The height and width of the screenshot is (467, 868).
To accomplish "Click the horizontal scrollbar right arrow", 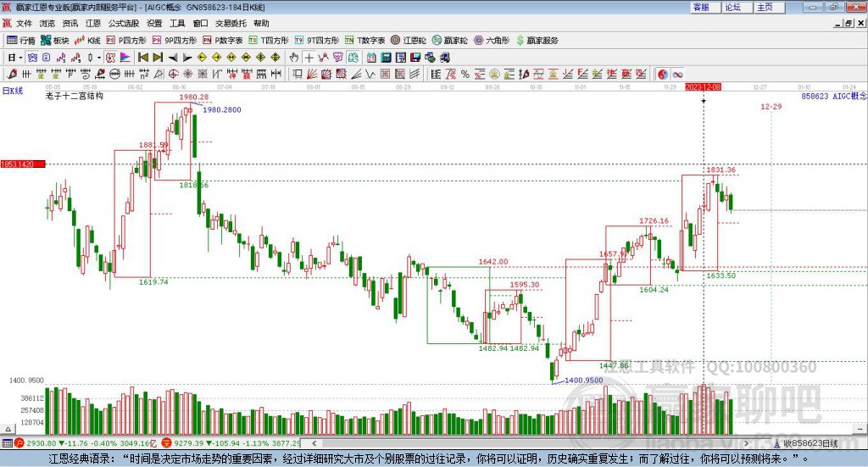I will tap(746, 443).
